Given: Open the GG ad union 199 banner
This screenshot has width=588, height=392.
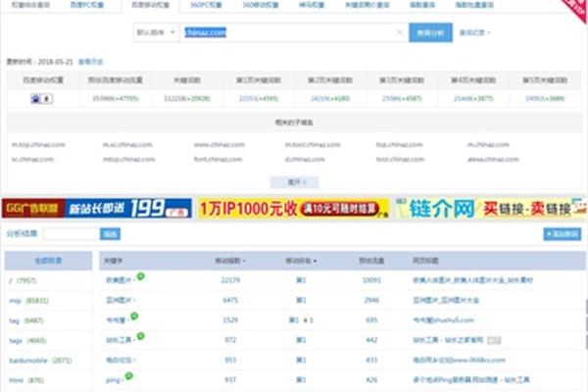Looking at the screenshot, I should 97,209.
